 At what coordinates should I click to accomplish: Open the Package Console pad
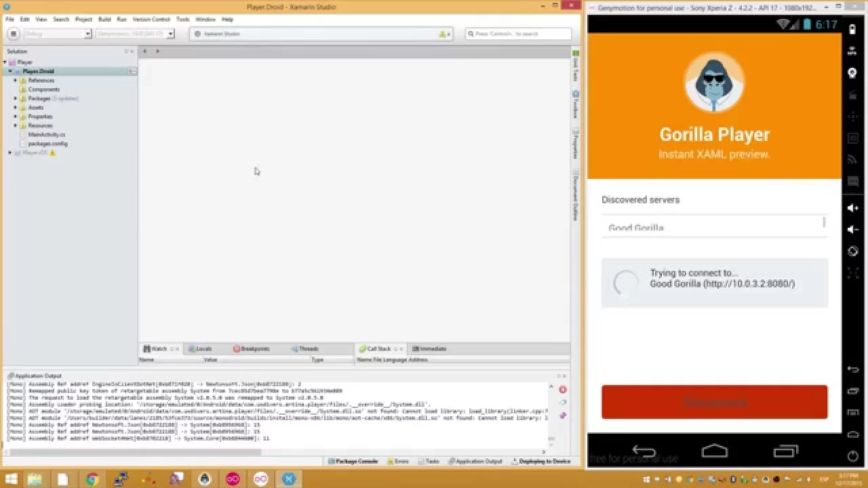(353, 462)
